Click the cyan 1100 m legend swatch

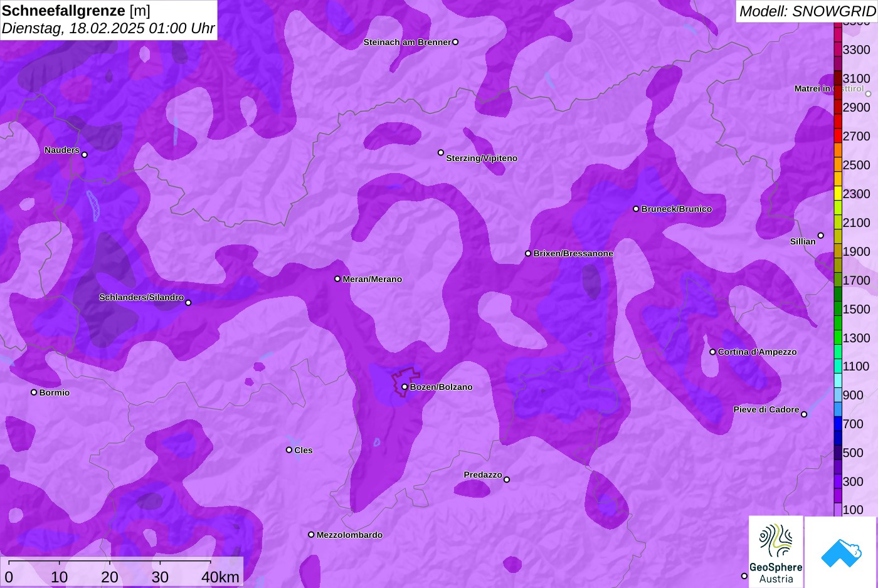point(838,366)
